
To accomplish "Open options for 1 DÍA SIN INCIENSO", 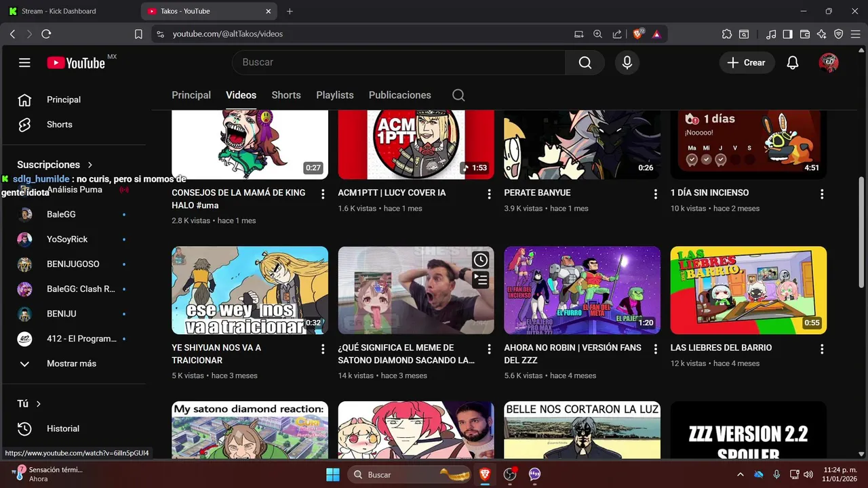I will (822, 195).
